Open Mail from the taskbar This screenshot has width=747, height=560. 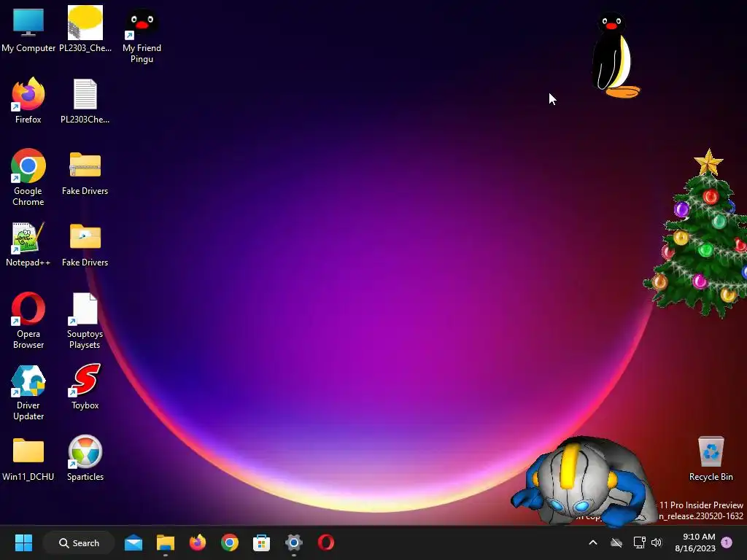(x=133, y=542)
